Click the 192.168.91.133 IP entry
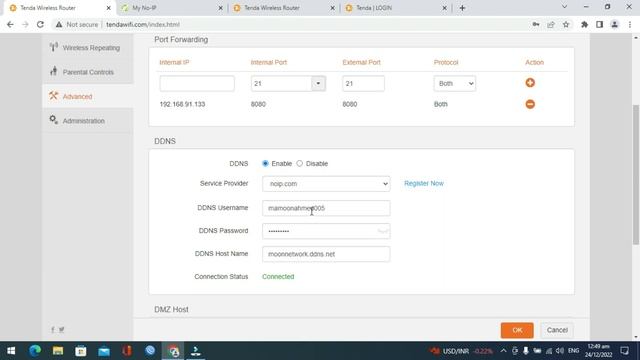Screen dimensions: 640x360 (182, 104)
